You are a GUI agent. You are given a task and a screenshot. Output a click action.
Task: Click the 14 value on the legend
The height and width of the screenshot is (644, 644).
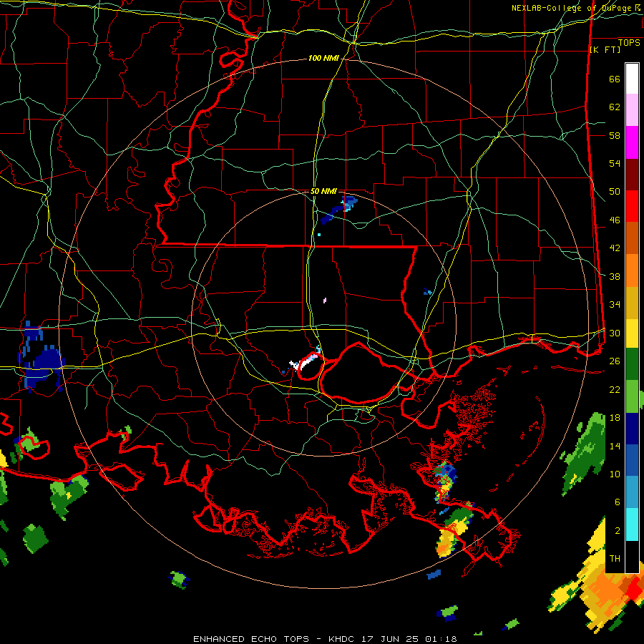[615, 446]
